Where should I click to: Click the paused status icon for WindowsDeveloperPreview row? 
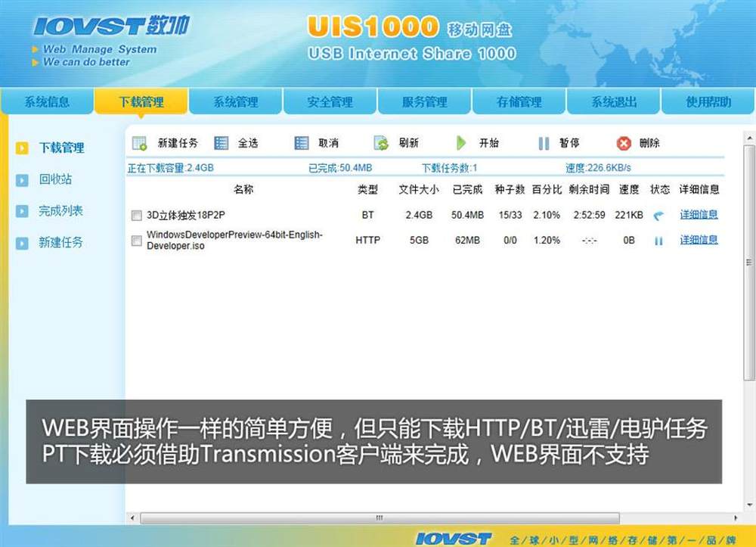pyautogui.click(x=658, y=241)
